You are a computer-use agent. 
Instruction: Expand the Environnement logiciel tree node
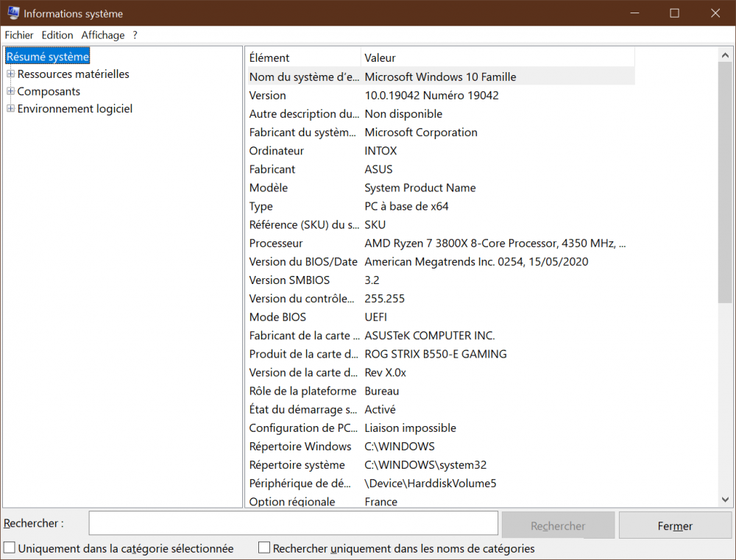(10, 109)
